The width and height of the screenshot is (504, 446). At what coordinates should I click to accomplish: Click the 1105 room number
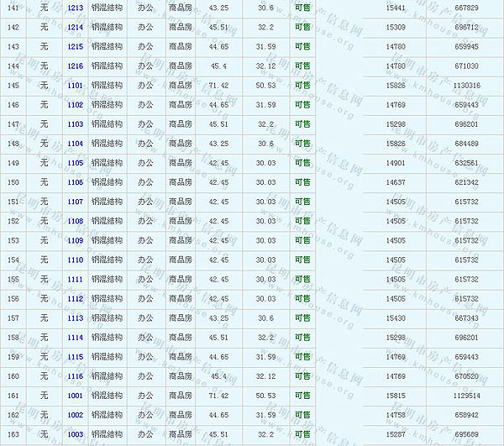tap(75, 163)
